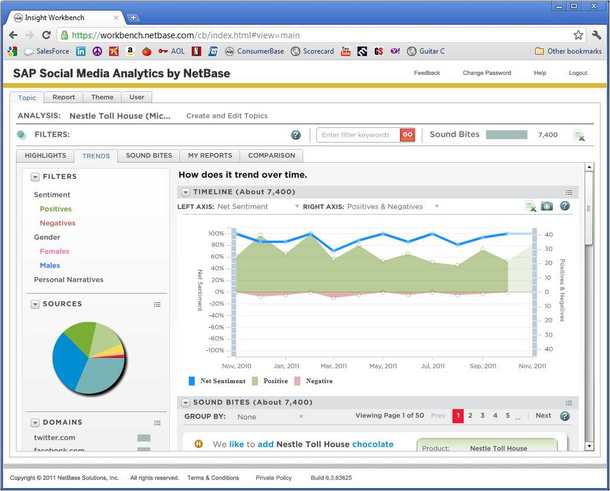Open the Feedback link
This screenshot has height=491, width=610.
coord(427,73)
